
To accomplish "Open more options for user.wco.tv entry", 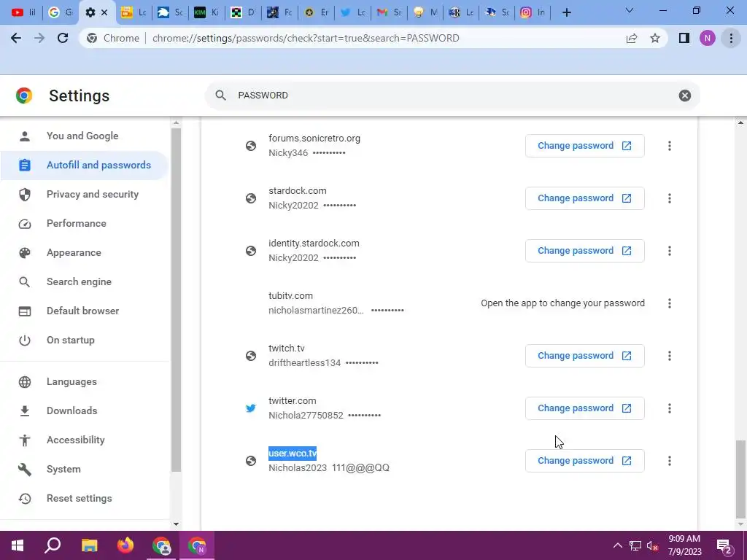I will coord(670,461).
